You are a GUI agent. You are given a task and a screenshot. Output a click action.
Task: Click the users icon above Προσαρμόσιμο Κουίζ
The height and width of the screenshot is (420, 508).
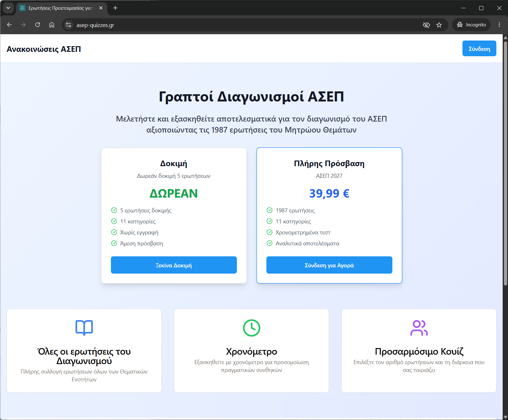[x=419, y=328]
